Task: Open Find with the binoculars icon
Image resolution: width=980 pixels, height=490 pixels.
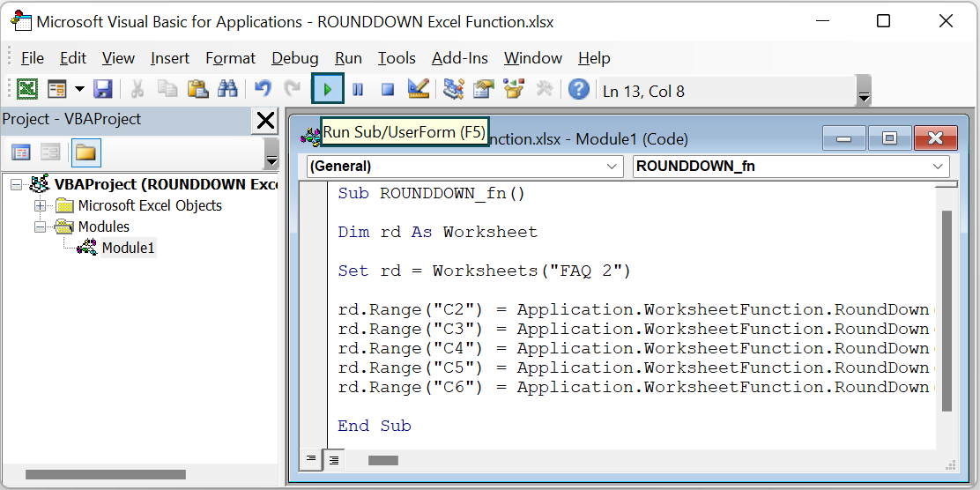Action: click(x=227, y=89)
